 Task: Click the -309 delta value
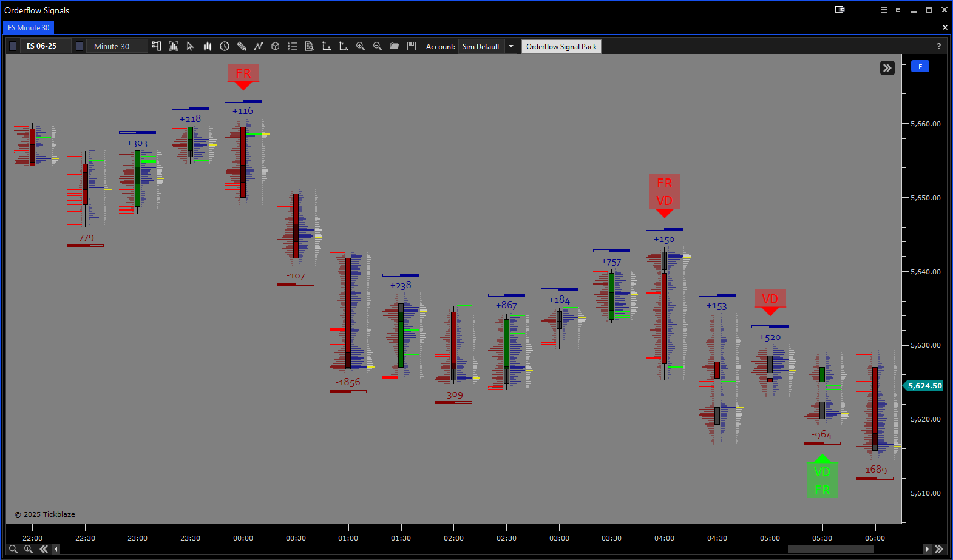[x=453, y=394]
